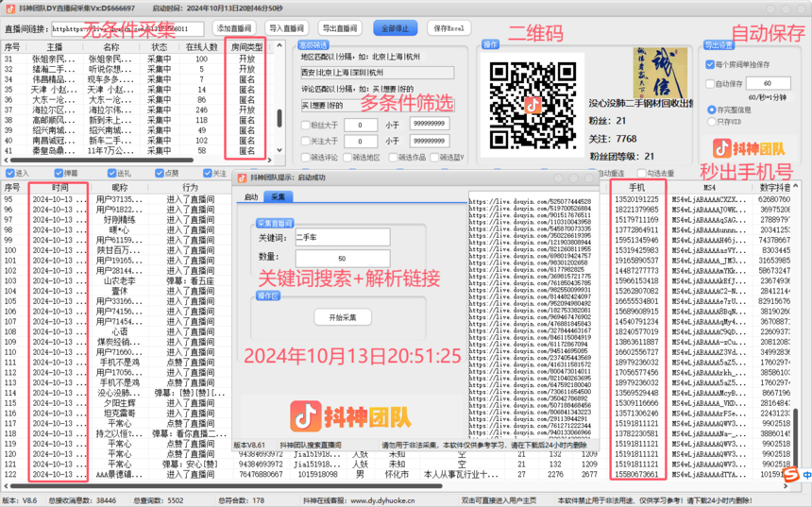Screen dimensions: 812x507
Task: Click the auto-save interval field showing 60
Action: click(768, 83)
